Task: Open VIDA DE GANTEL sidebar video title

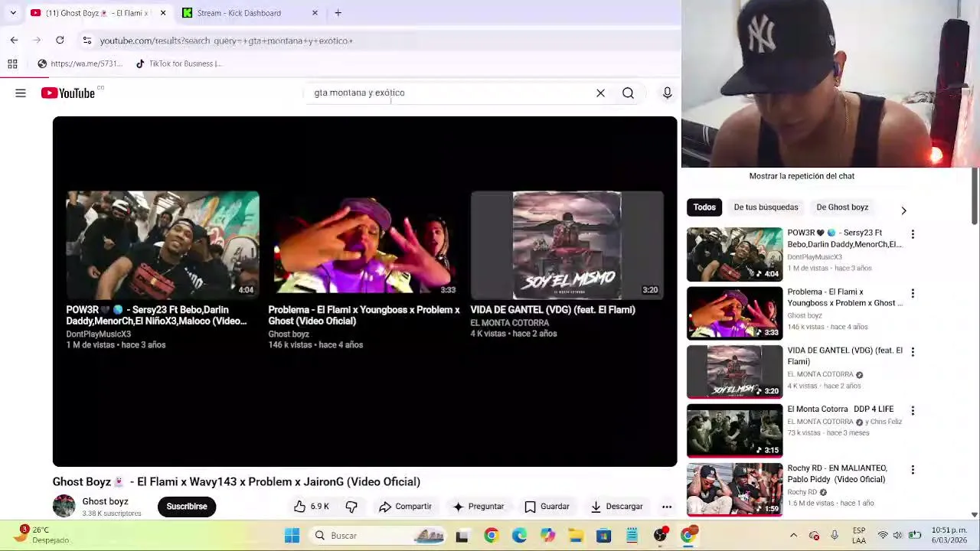Action: click(x=845, y=356)
